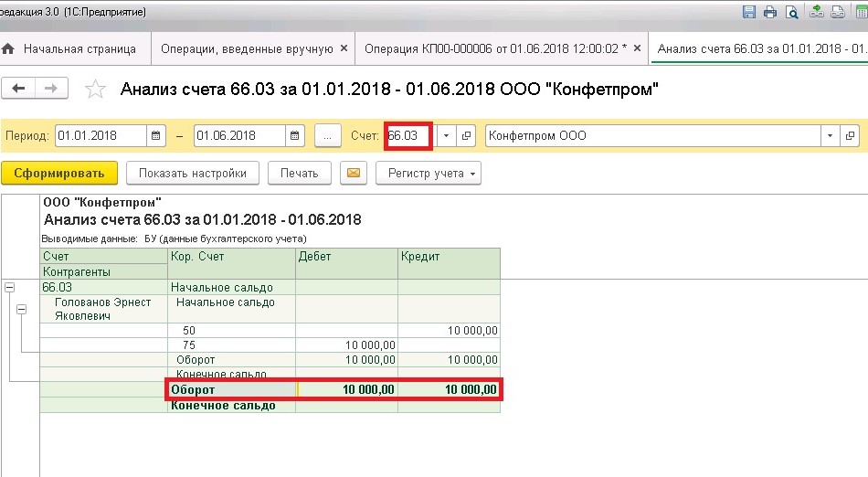The height and width of the screenshot is (477, 868).
Task: Collapse the Голованов Эрнест Яковлевич group
Action: click(22, 310)
